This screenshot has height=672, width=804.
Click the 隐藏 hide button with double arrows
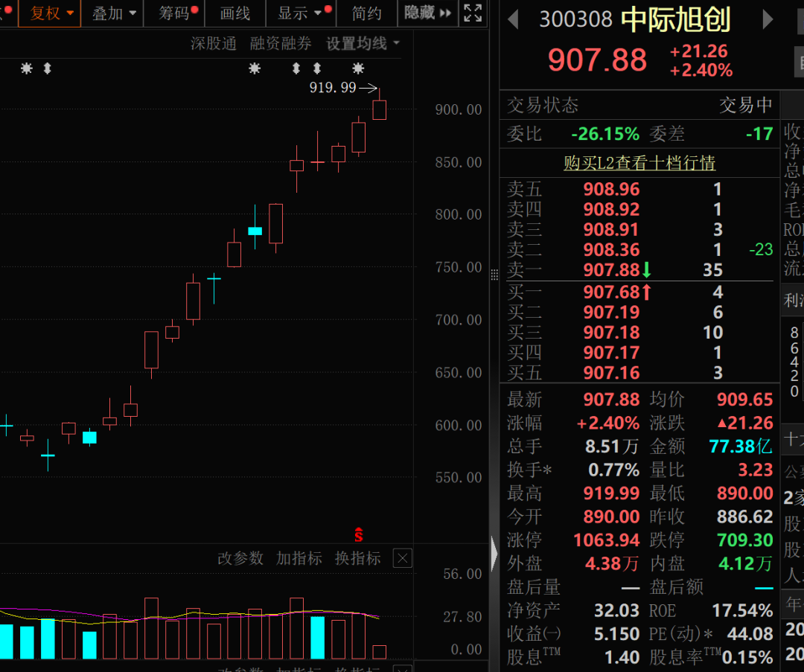pos(427,13)
